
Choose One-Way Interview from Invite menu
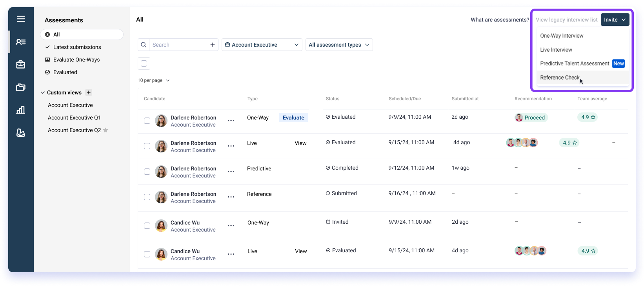[583, 36]
